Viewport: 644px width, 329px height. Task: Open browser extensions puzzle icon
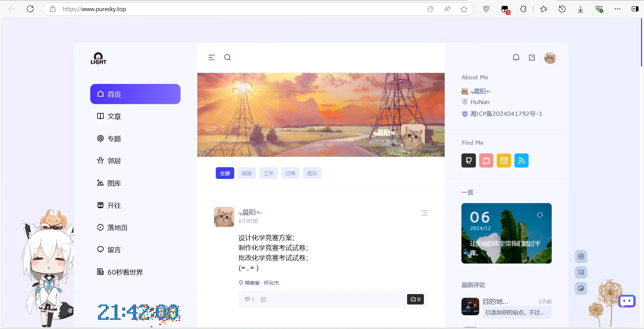[523, 9]
